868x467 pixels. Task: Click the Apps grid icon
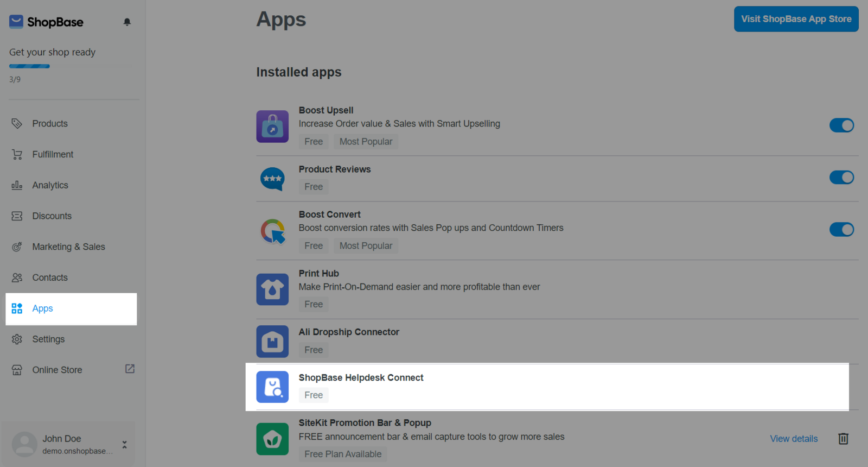[x=17, y=308]
